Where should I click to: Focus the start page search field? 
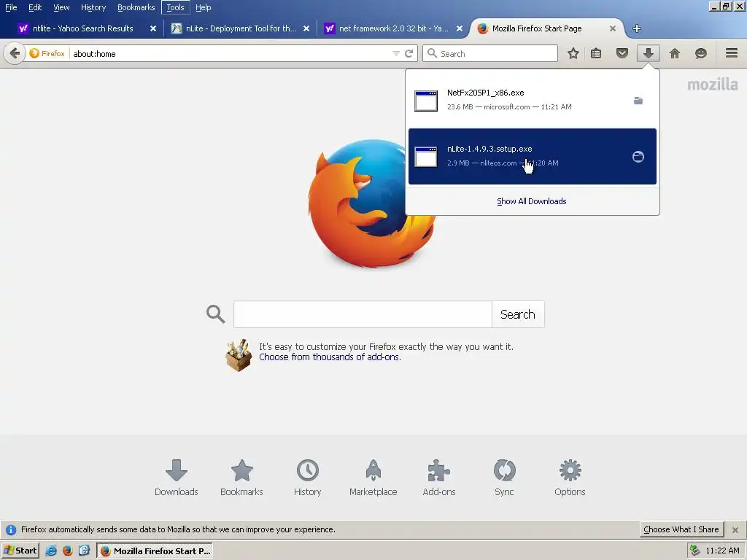[363, 314]
